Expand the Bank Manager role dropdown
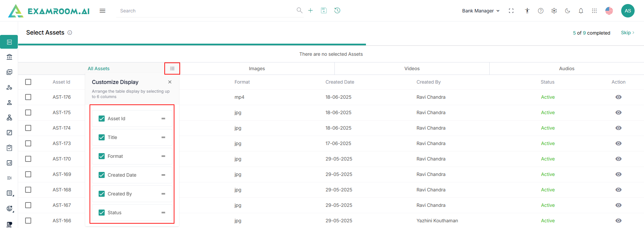644x228 pixels. [481, 11]
